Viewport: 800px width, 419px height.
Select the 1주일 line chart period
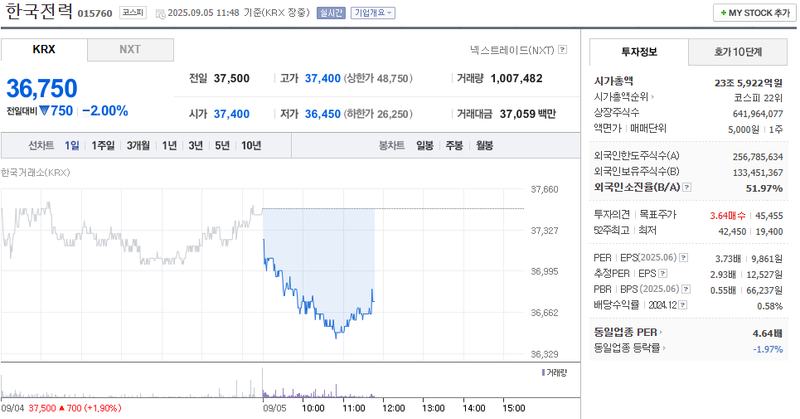103,146
